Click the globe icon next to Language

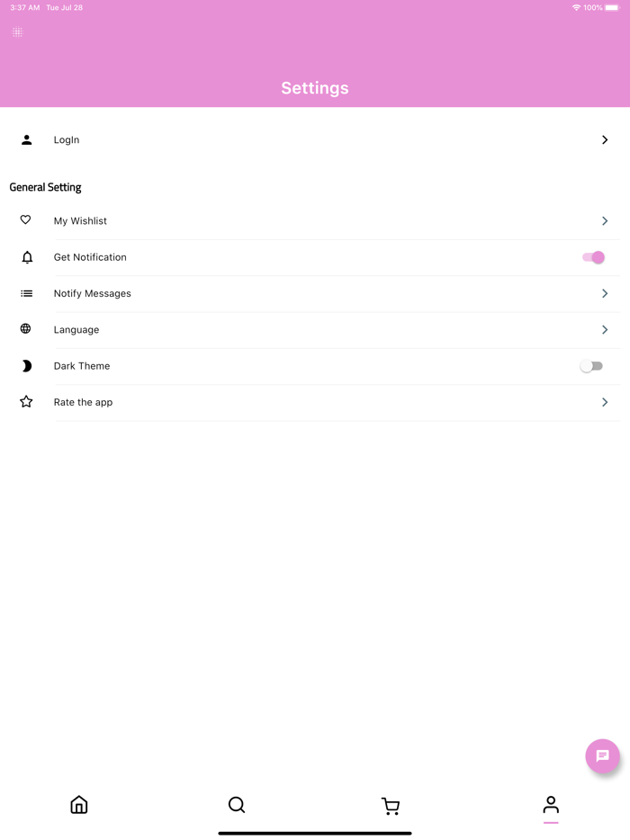26,329
